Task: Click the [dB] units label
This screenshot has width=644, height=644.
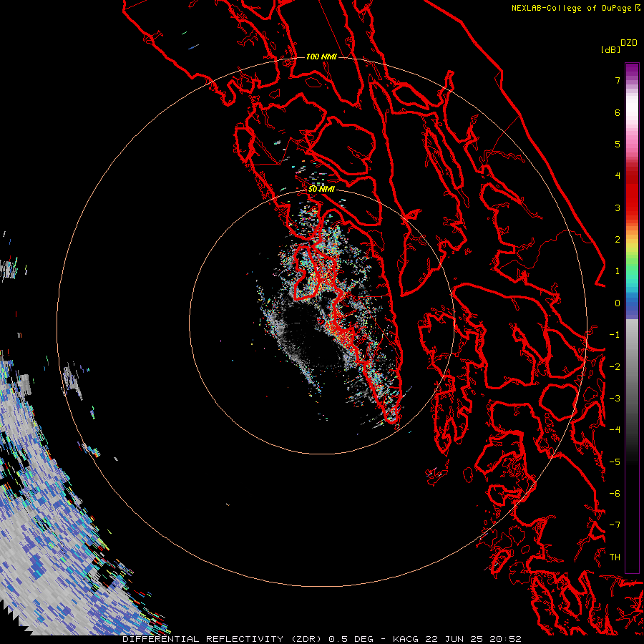Action: click(x=611, y=49)
